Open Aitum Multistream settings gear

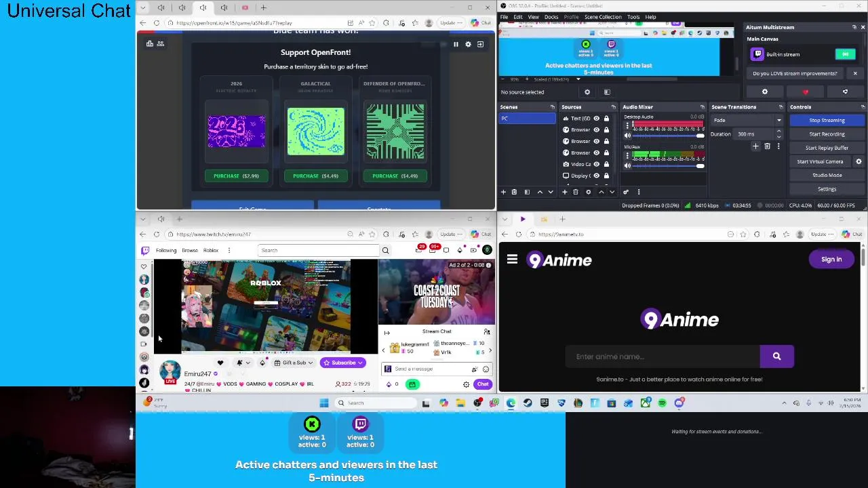765,92
